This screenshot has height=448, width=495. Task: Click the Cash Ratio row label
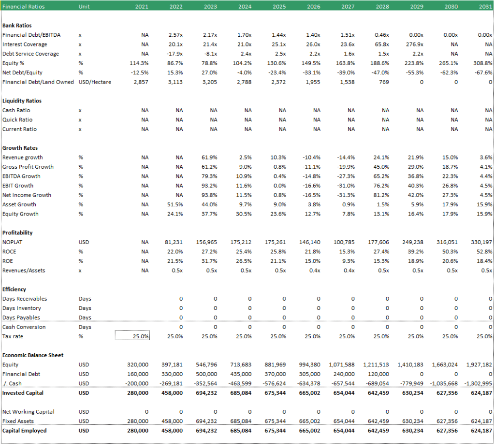[x=16, y=111]
